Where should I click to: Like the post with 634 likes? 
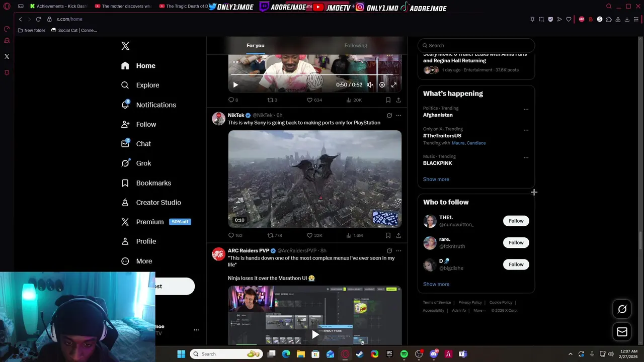[314, 100]
